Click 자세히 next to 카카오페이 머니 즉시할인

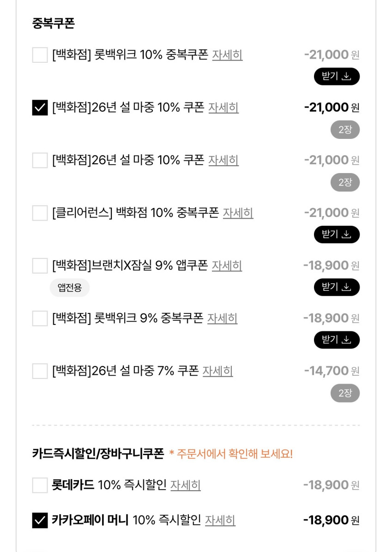pos(220,520)
